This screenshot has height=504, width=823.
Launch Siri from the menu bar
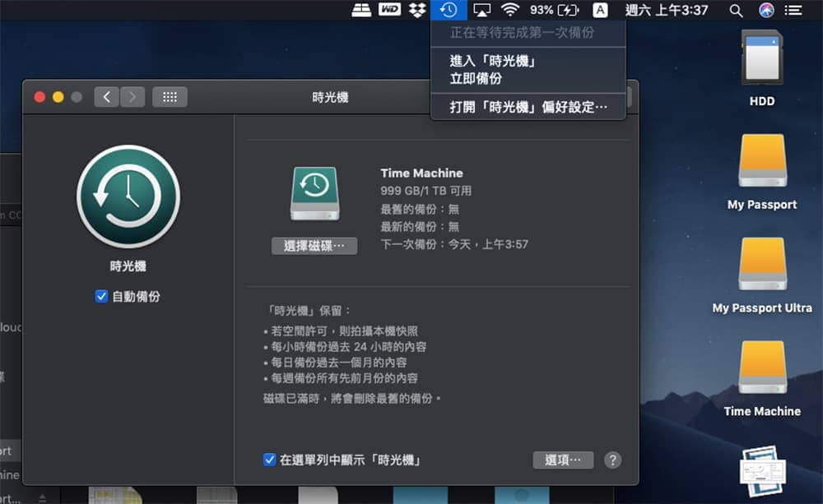pos(766,10)
